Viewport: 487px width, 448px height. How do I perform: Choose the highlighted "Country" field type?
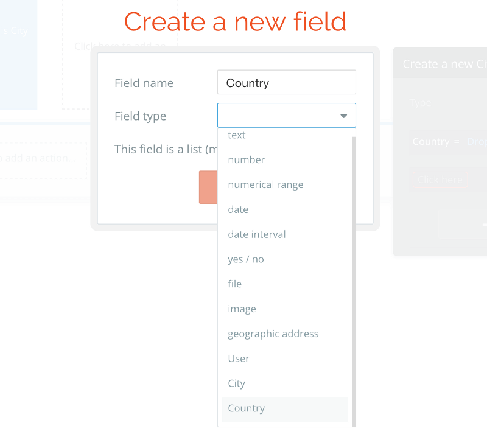pyautogui.click(x=246, y=408)
